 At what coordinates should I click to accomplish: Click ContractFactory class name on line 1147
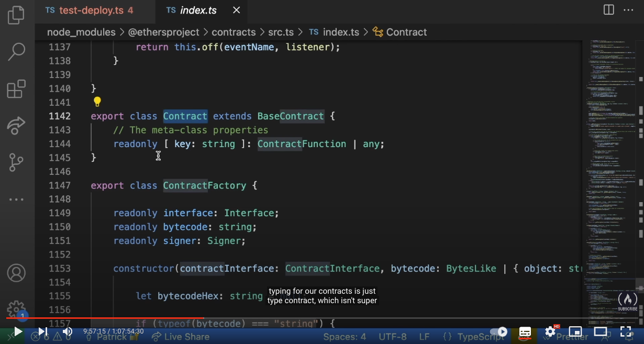pos(205,185)
